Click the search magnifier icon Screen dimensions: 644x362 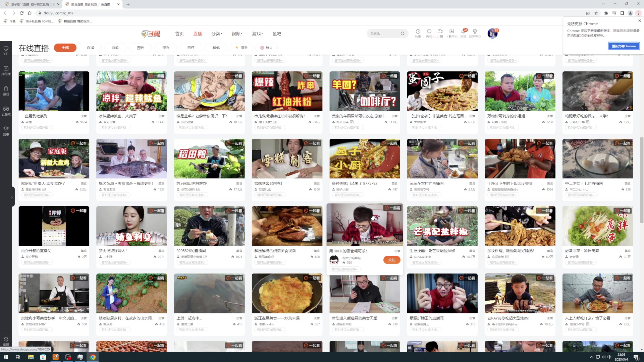point(402,34)
